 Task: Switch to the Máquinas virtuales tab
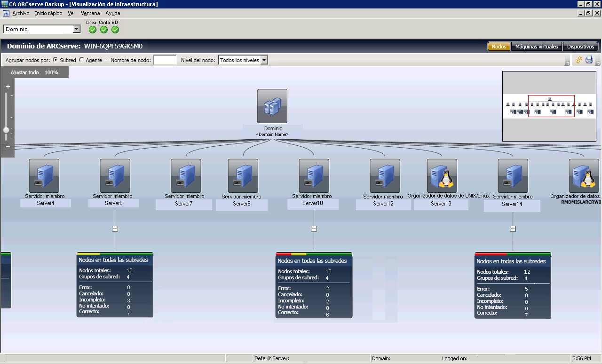click(537, 47)
